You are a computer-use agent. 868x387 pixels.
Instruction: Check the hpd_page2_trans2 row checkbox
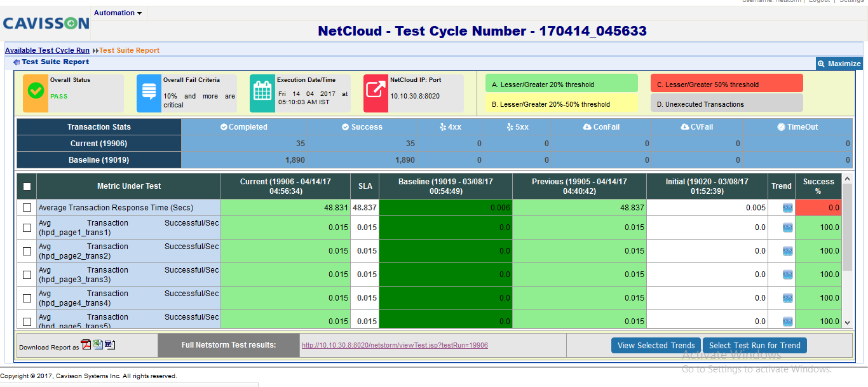tap(27, 251)
